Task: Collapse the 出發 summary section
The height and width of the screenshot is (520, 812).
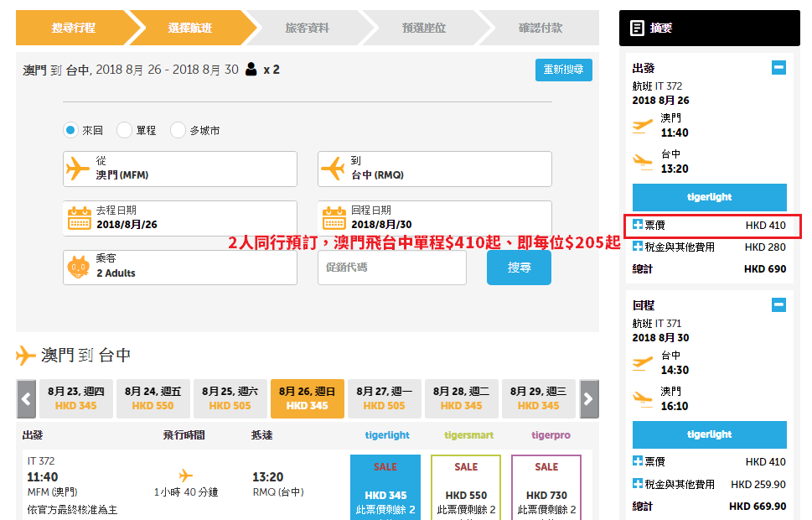Action: [x=778, y=67]
